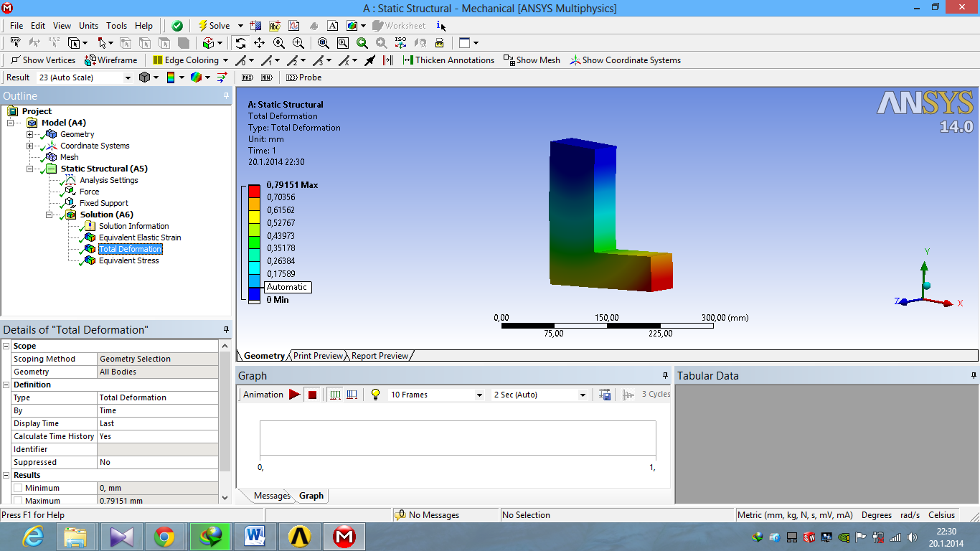
Task: Toggle the Magnifier Window icon
Action: [343, 43]
